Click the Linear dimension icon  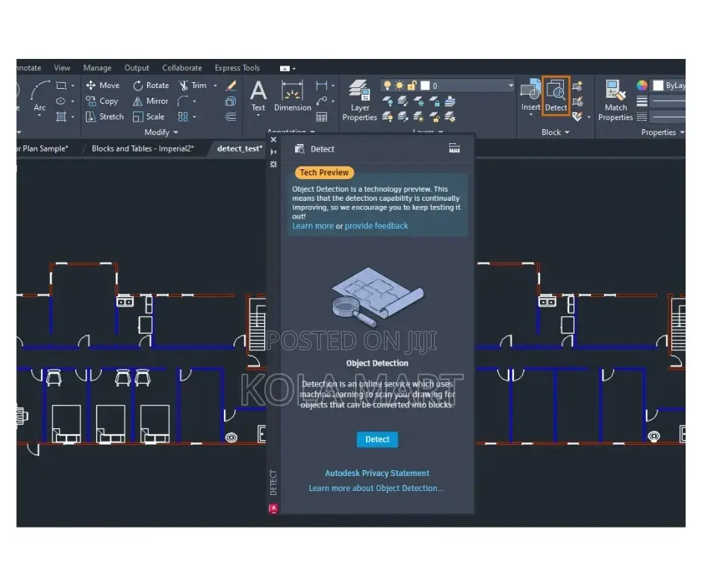point(321,86)
